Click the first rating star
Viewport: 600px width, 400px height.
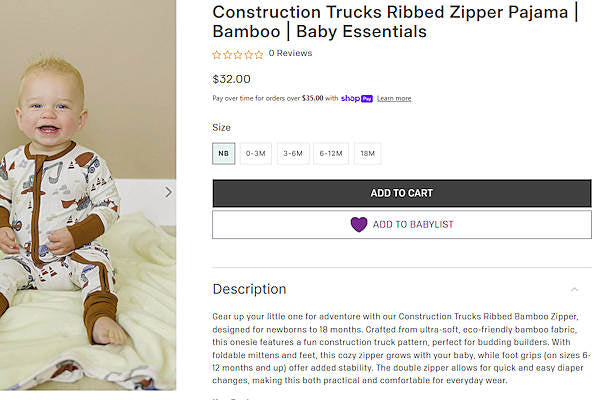(217, 54)
